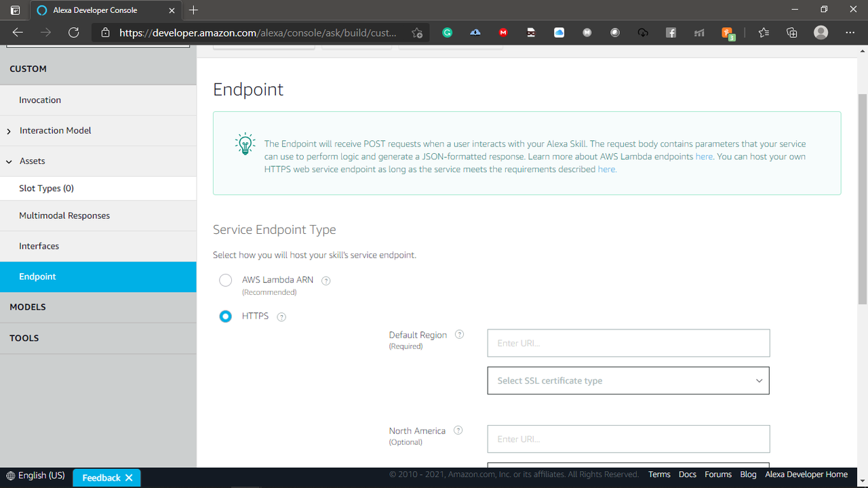Click the gray bar chart extension icon
The image size is (868, 488).
click(699, 33)
